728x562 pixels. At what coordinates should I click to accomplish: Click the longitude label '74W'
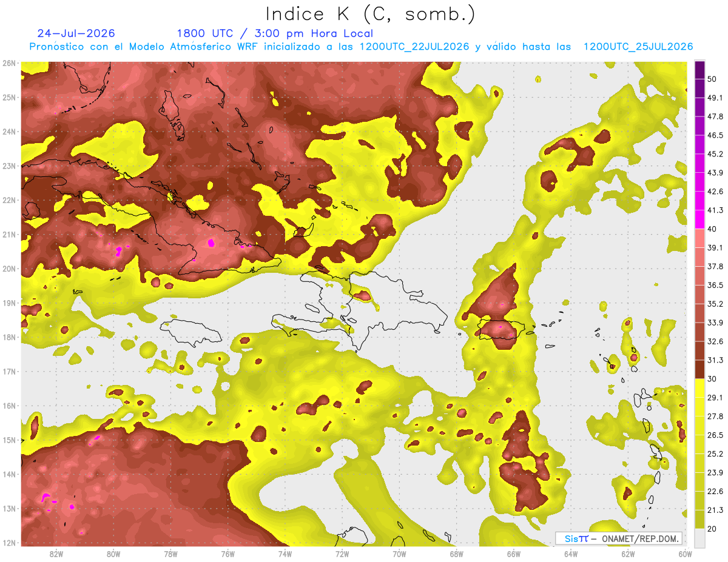(x=285, y=554)
